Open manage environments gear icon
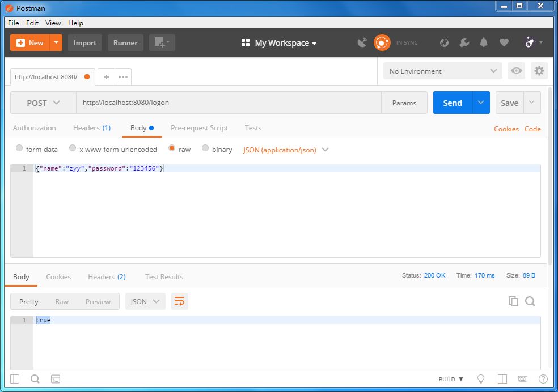The width and height of the screenshot is (558, 392). pyautogui.click(x=539, y=71)
